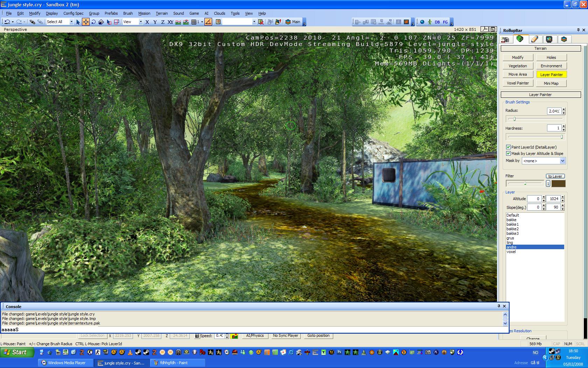
Task: Toggle Follow Terrain and Snap Objects icon
Action: tap(186, 22)
